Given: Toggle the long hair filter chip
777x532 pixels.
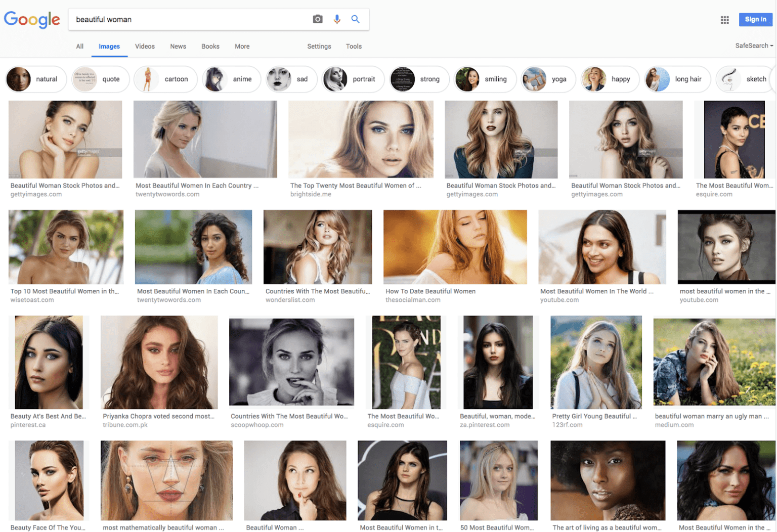Looking at the screenshot, I should 677,79.
